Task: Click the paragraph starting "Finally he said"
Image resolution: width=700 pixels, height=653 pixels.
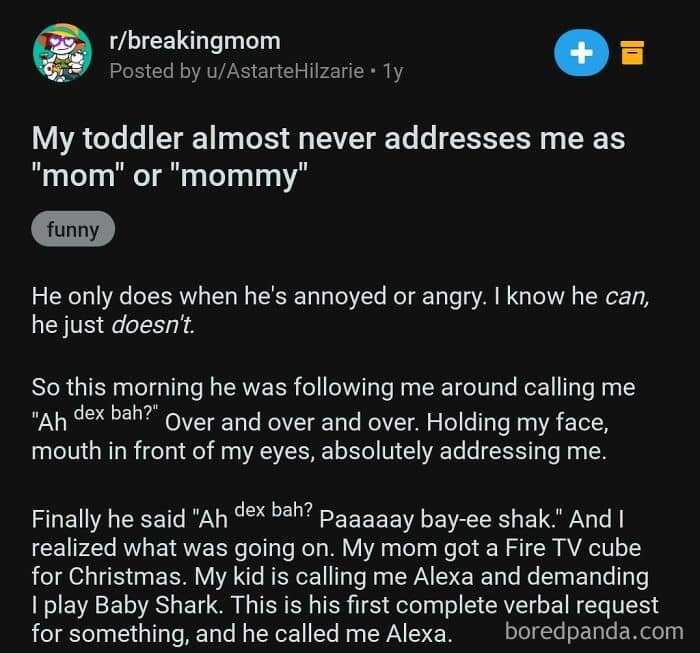Action: point(340,576)
